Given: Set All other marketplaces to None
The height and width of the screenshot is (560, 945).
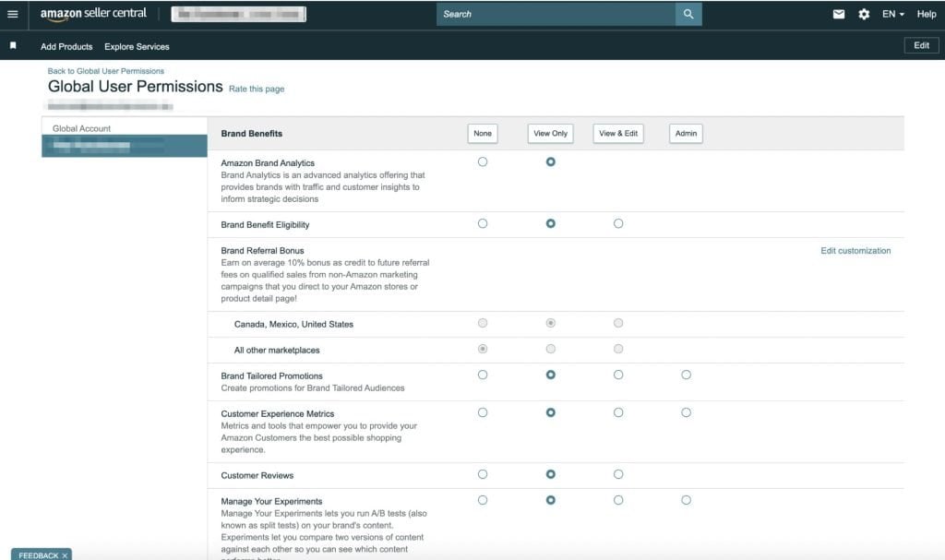Looking at the screenshot, I should pos(482,349).
